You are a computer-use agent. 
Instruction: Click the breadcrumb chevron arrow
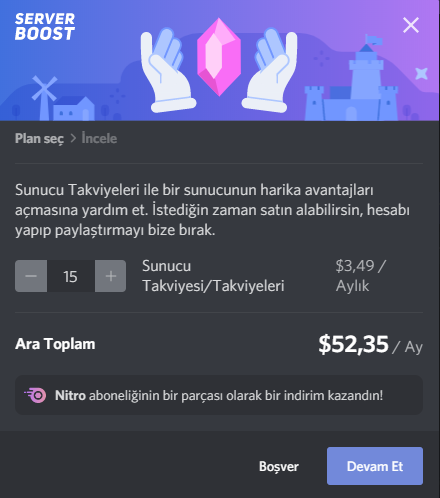pyautogui.click(x=73, y=138)
